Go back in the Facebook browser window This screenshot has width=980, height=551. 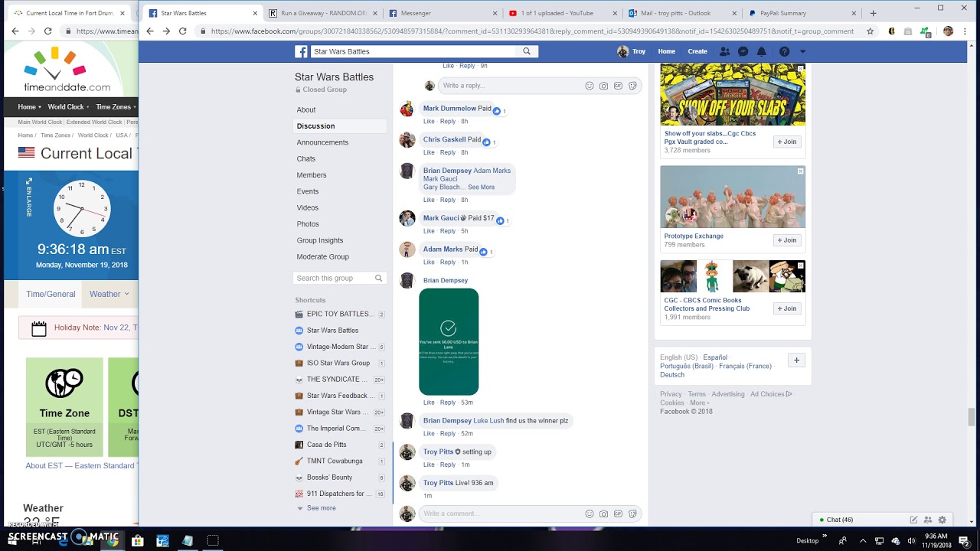click(x=150, y=31)
